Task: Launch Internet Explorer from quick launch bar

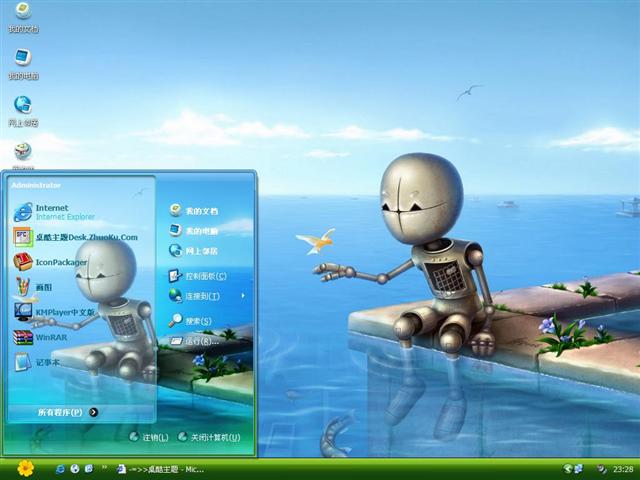Action: point(60,469)
